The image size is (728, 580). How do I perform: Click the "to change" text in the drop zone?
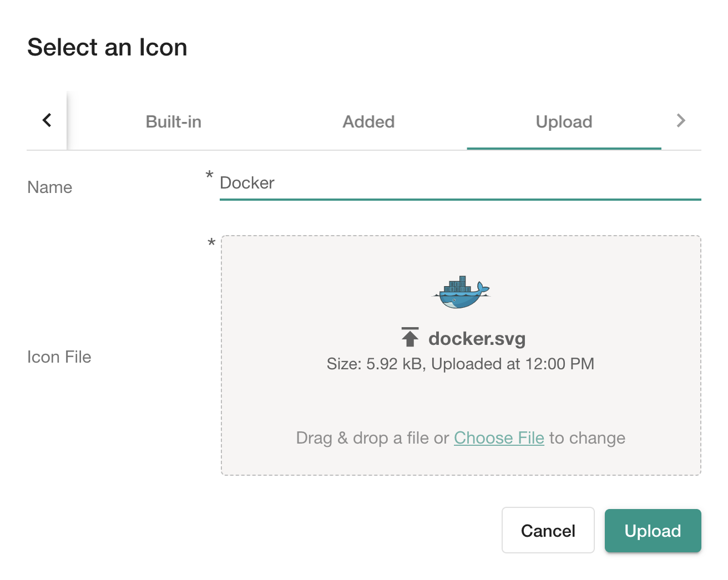(587, 438)
